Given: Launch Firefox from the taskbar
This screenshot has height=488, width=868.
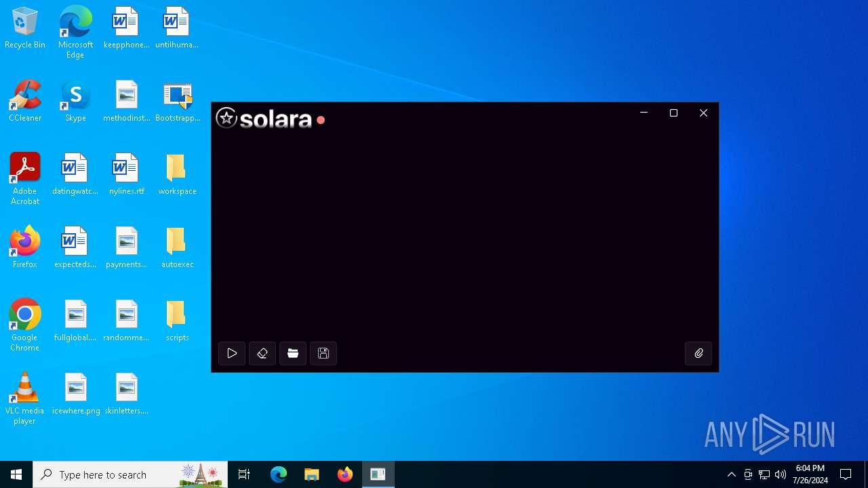Looking at the screenshot, I should pos(345,474).
